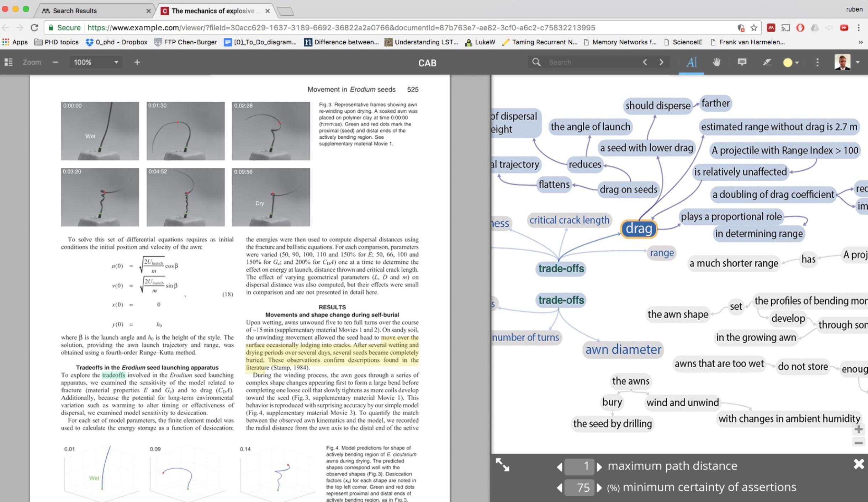The image size is (868, 502).
Task: Select the highlighted drag node
Action: click(x=639, y=228)
